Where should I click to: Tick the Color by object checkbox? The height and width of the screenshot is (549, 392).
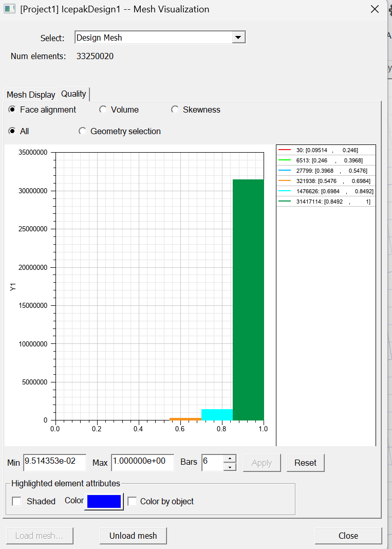coord(132,501)
